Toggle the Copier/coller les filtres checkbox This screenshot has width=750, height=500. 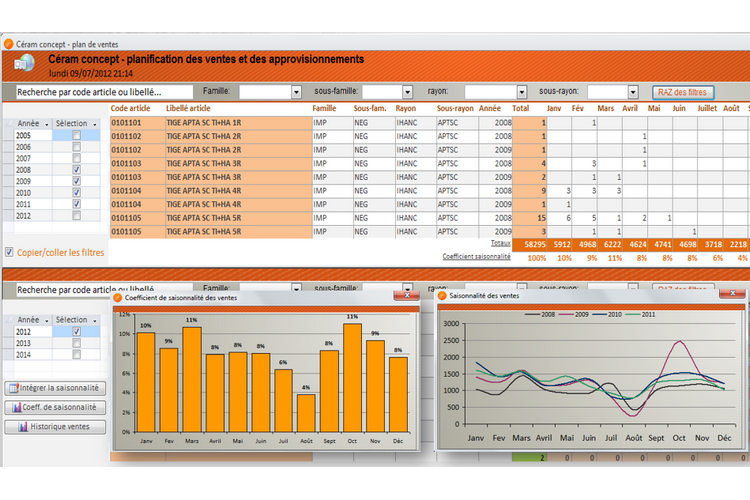(x=10, y=252)
